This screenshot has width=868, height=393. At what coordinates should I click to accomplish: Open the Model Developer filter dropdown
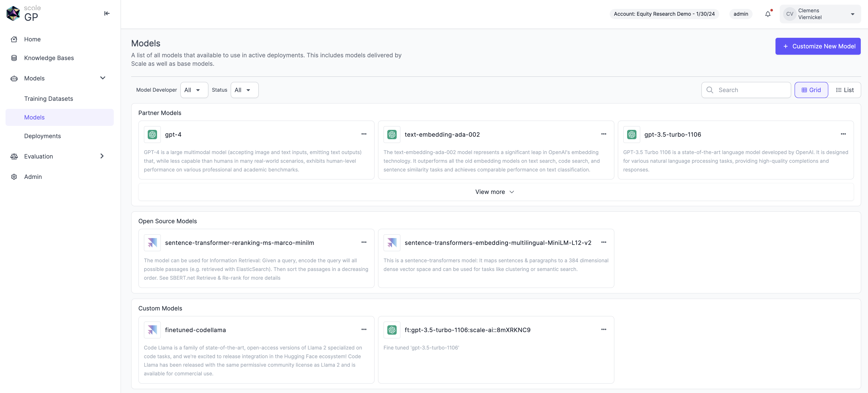tap(194, 90)
